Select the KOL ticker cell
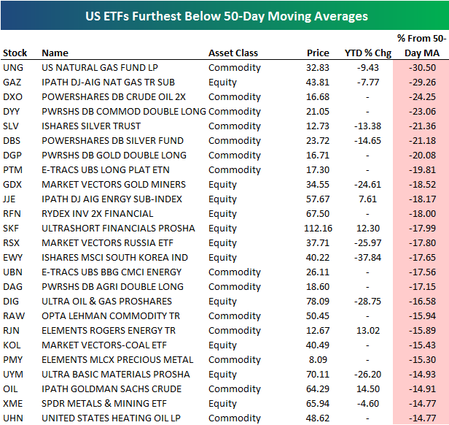449x425 pixels. (x=12, y=345)
